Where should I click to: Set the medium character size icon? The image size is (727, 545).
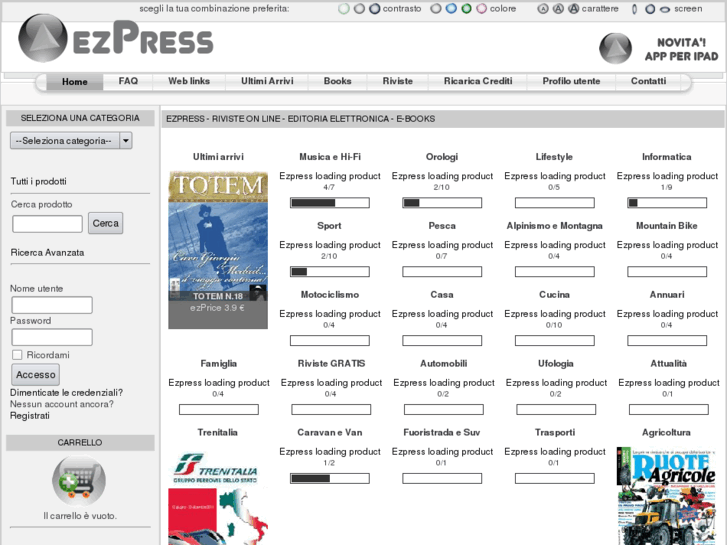click(x=558, y=9)
